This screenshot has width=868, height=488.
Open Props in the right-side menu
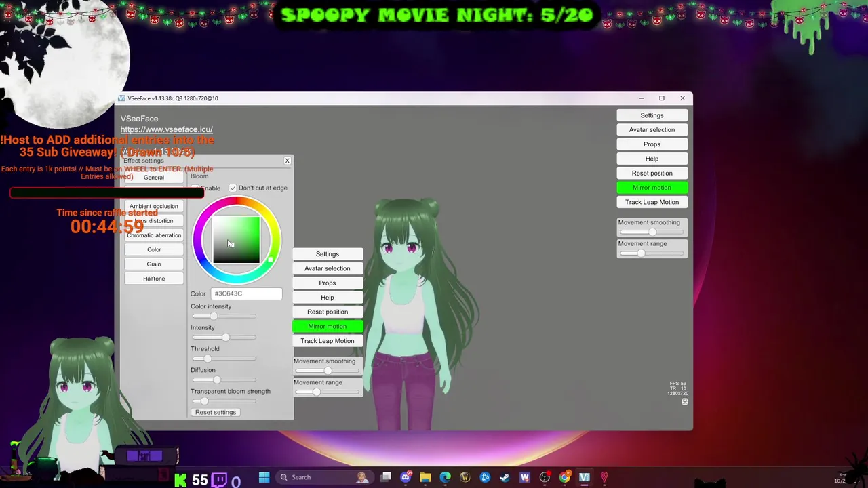pos(652,144)
